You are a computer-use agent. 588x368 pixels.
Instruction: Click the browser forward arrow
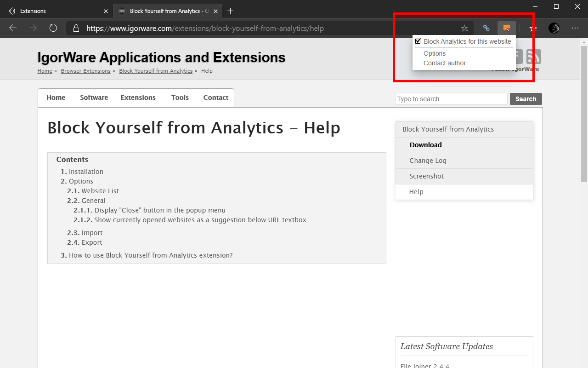(x=33, y=28)
